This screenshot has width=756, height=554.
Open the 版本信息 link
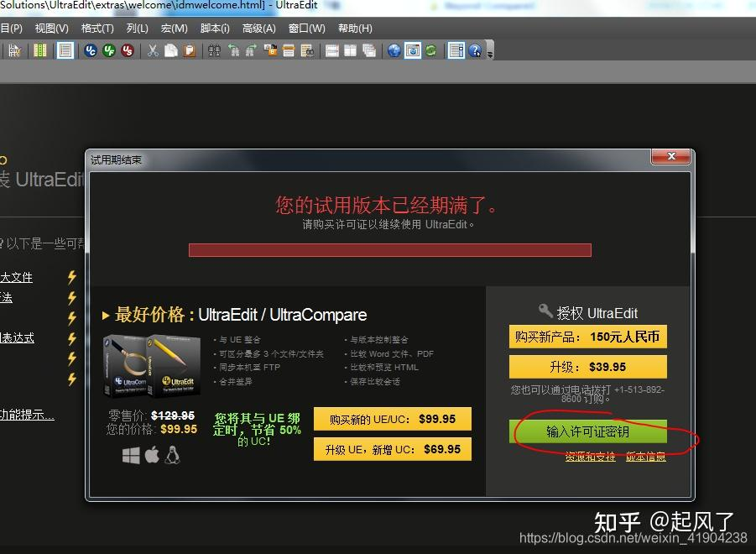click(645, 457)
